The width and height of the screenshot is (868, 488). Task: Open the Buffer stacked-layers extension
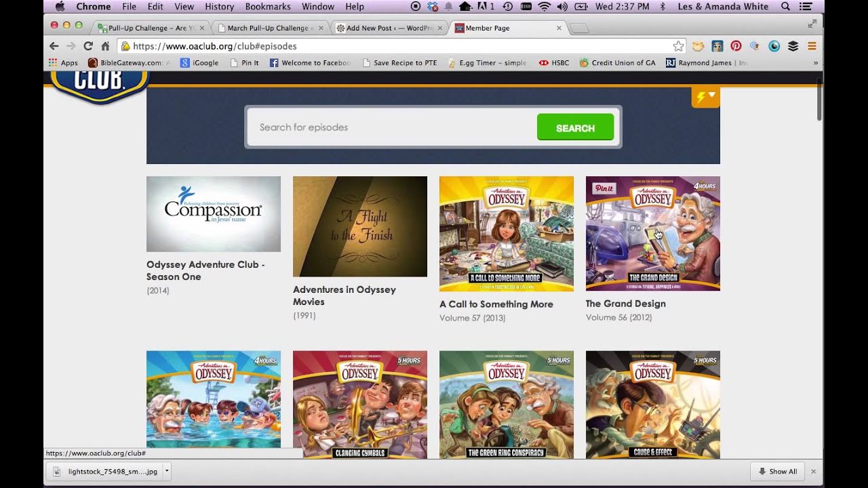click(793, 46)
